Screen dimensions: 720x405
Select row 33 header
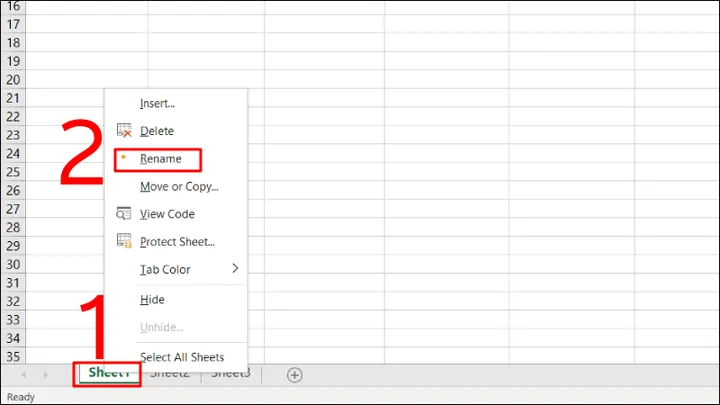tap(13, 320)
